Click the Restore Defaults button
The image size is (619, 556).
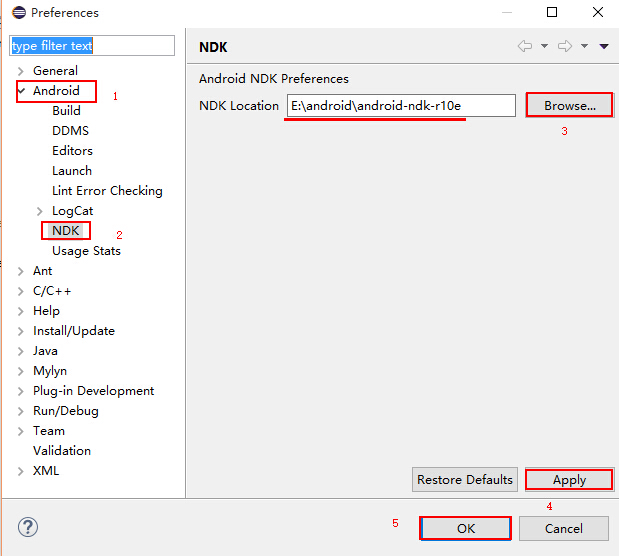[x=465, y=480]
